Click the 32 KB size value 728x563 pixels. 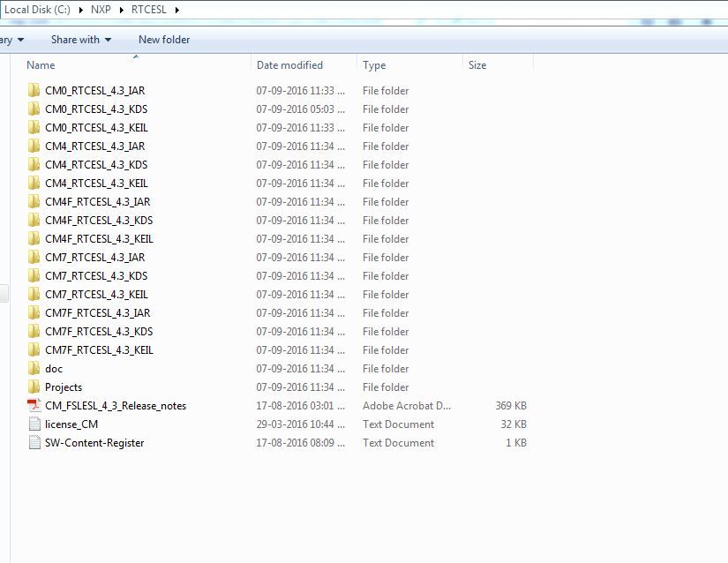click(x=514, y=424)
